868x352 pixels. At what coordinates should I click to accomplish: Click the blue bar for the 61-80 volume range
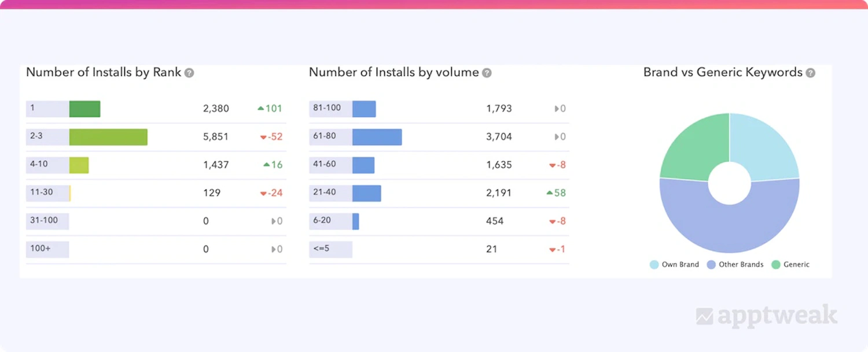point(376,136)
